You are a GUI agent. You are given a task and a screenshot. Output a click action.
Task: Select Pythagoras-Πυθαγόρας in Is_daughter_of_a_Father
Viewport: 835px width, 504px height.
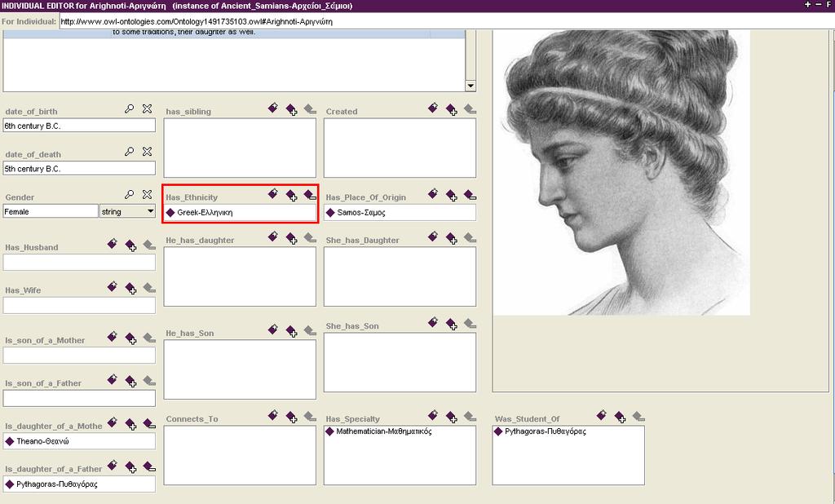coord(56,484)
